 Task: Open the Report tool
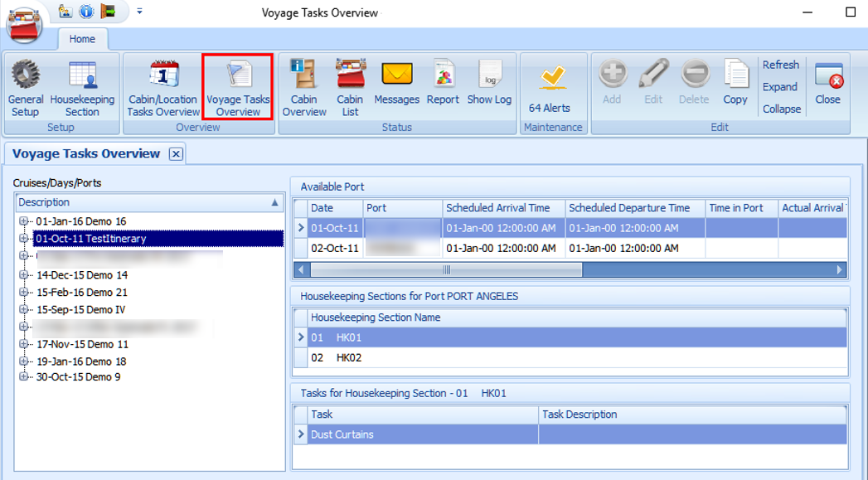coord(443,83)
